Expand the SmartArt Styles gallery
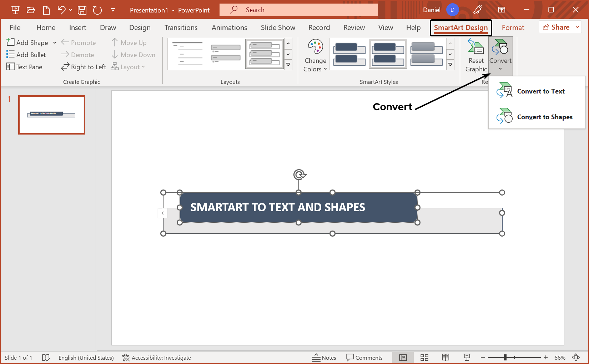 pyautogui.click(x=450, y=65)
